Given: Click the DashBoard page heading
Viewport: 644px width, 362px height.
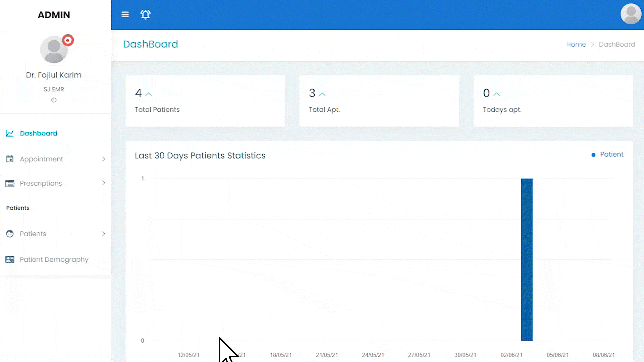Looking at the screenshot, I should (150, 44).
